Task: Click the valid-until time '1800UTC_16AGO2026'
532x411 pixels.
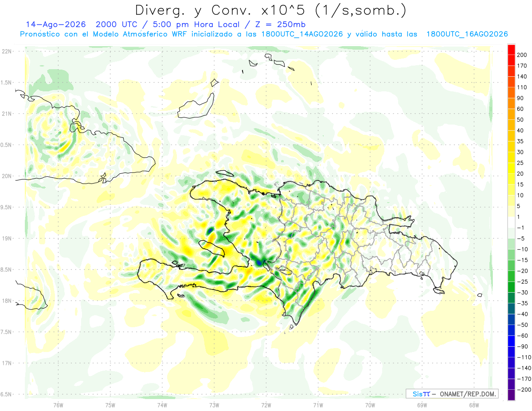Action: (x=467, y=34)
